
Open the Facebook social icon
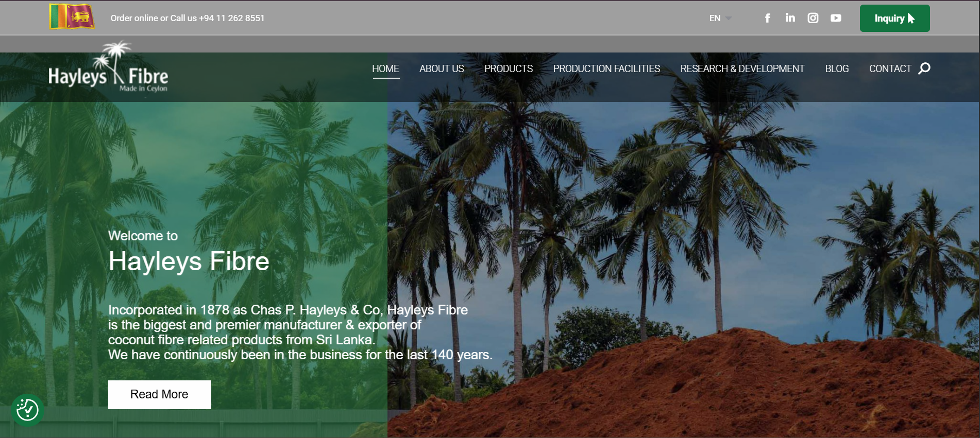tap(767, 18)
